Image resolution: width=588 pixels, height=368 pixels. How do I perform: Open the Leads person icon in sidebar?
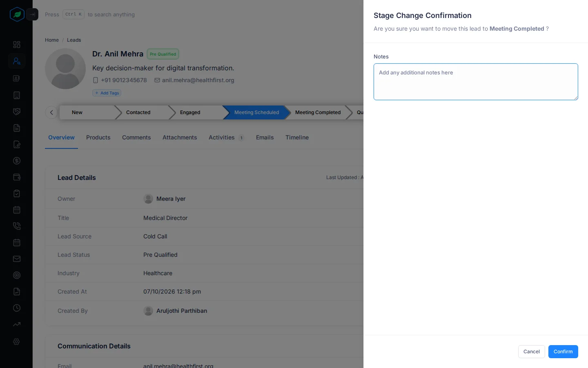[17, 61]
